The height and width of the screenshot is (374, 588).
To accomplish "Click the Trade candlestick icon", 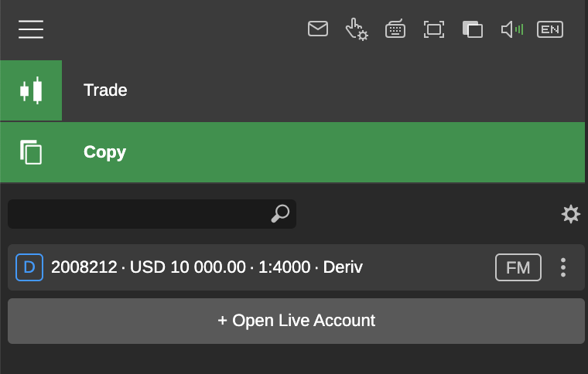I will coord(31,90).
